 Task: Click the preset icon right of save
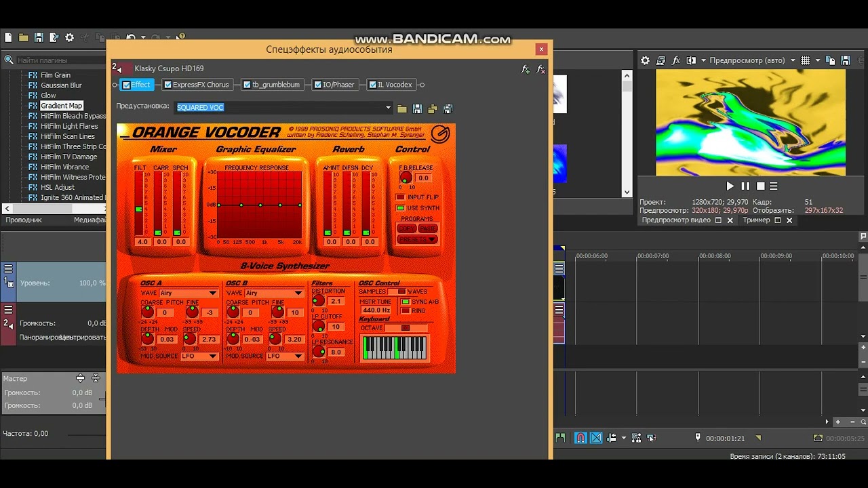(x=432, y=108)
